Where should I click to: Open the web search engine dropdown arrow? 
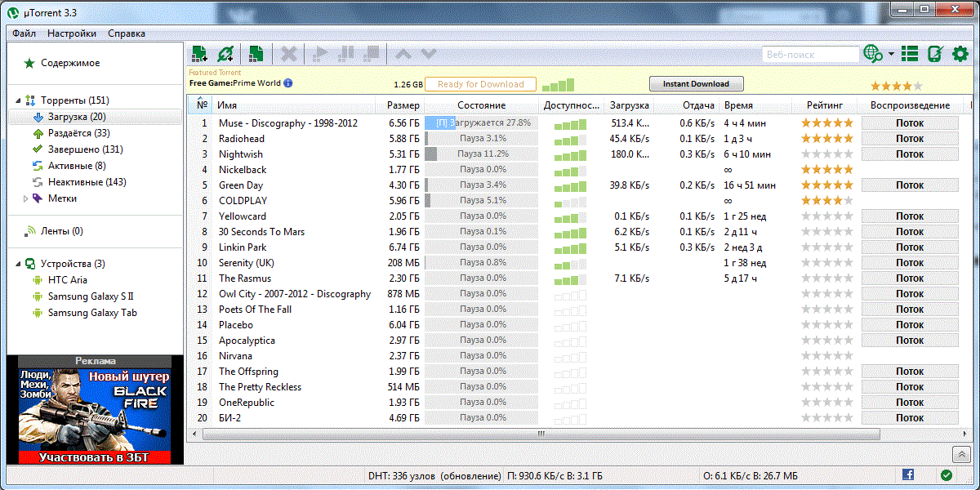click(x=891, y=55)
